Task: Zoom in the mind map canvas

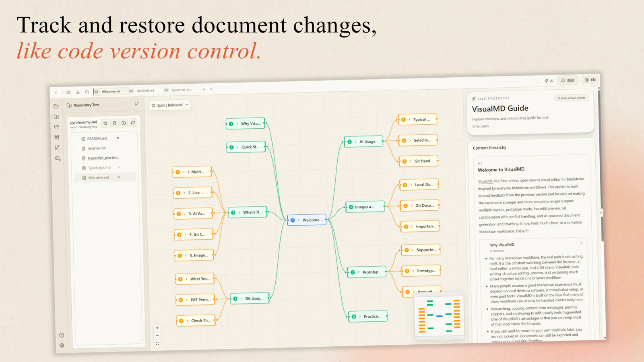Action: [157, 328]
